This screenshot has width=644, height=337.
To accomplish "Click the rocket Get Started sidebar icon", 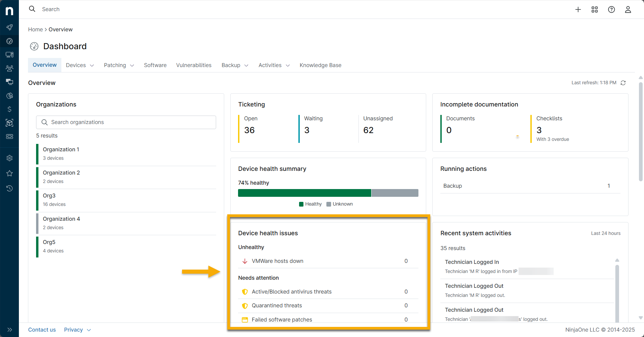I will [9, 27].
